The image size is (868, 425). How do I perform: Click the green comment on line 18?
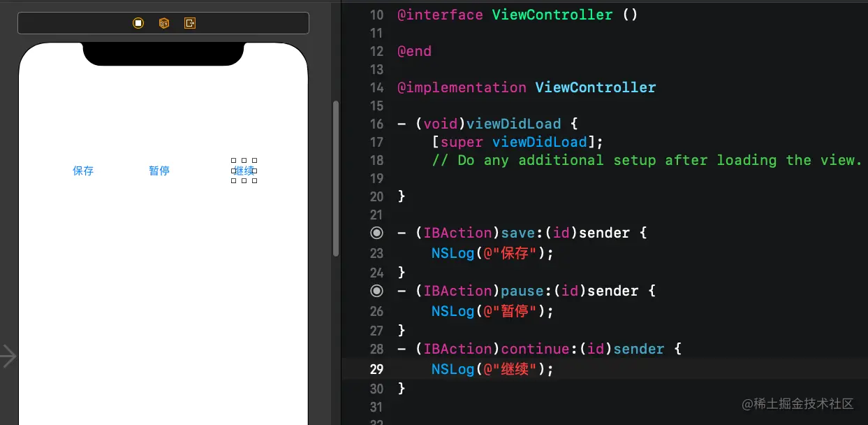[647, 160]
